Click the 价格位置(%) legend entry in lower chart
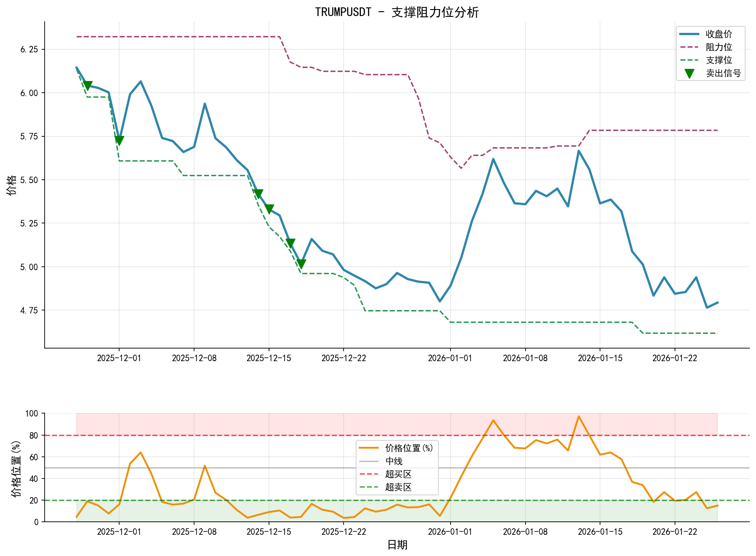 point(409,448)
